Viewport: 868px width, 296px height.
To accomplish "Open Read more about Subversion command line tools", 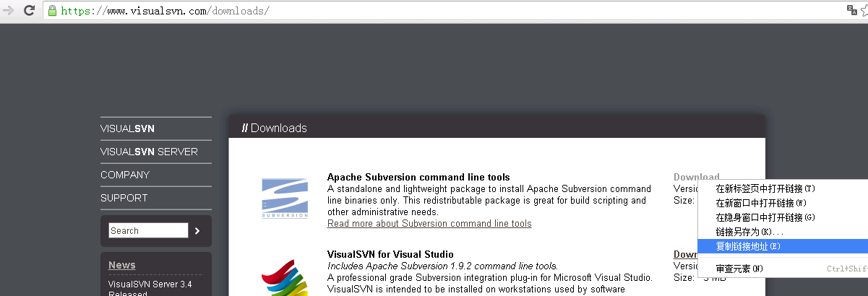I will [429, 223].
